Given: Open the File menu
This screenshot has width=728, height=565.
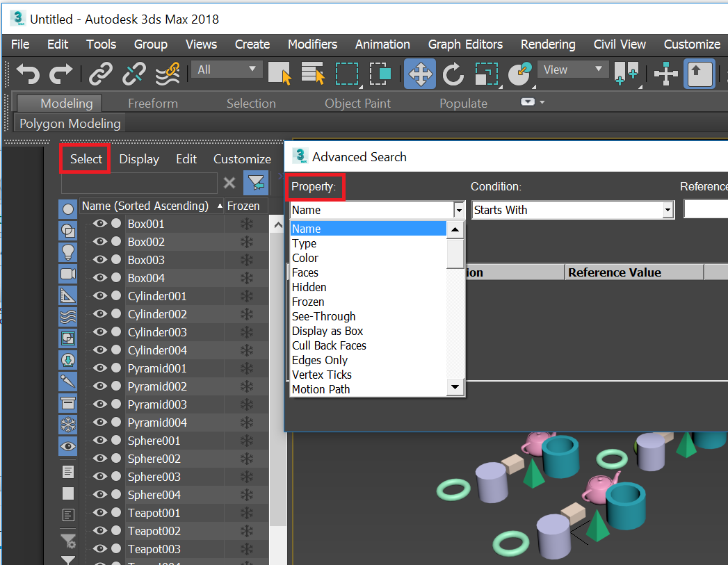Looking at the screenshot, I should point(20,44).
